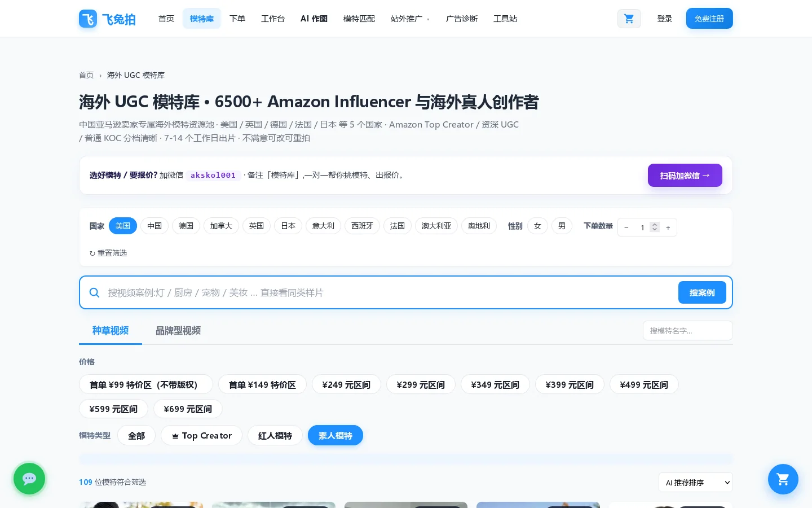Filter by gender 女
The width and height of the screenshot is (812, 508).
click(x=537, y=226)
